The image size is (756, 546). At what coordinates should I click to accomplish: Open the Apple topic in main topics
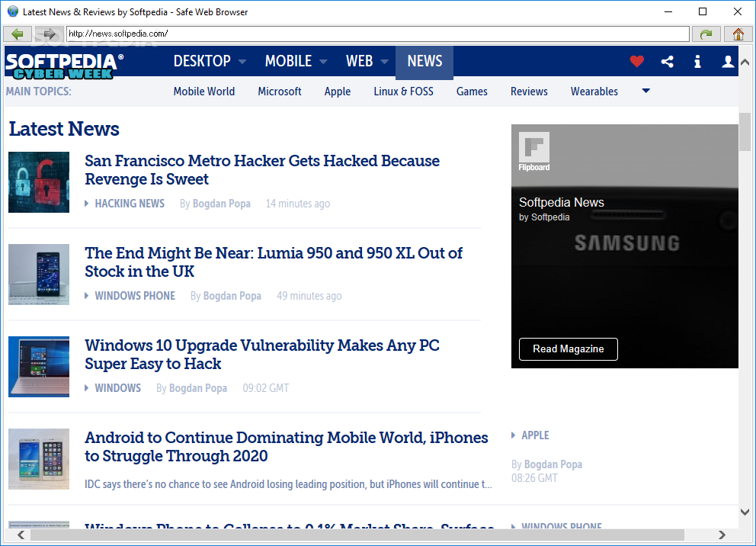tap(338, 92)
